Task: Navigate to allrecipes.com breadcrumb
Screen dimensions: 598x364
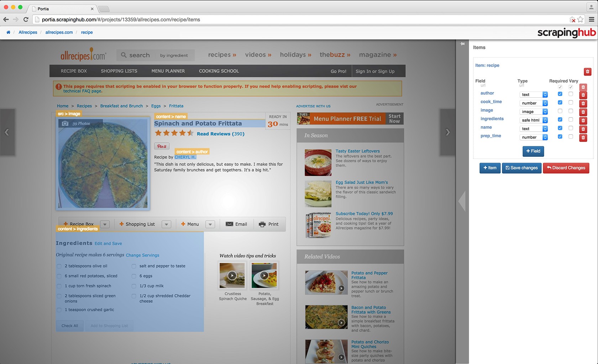Action: pos(59,32)
